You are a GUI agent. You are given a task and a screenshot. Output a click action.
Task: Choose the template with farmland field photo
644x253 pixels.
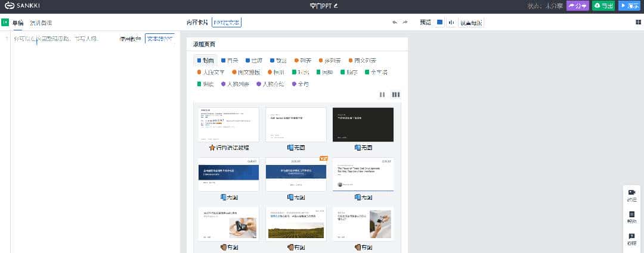pos(296,224)
